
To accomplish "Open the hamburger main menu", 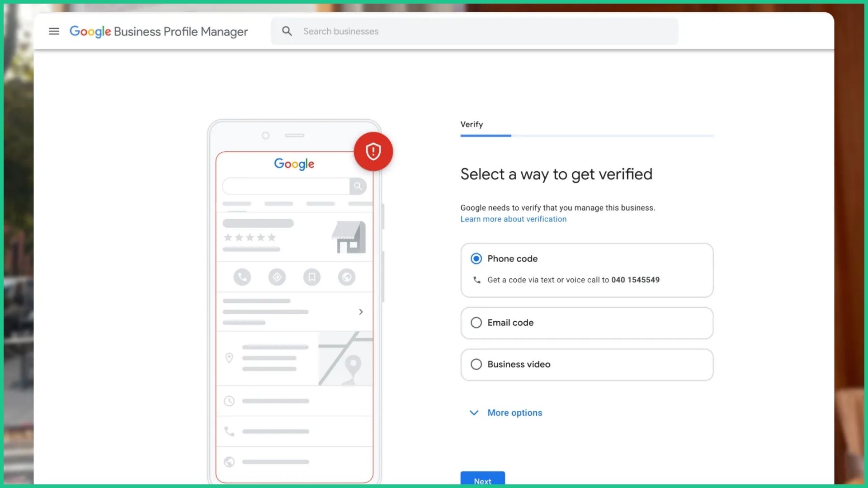I will coord(54,31).
